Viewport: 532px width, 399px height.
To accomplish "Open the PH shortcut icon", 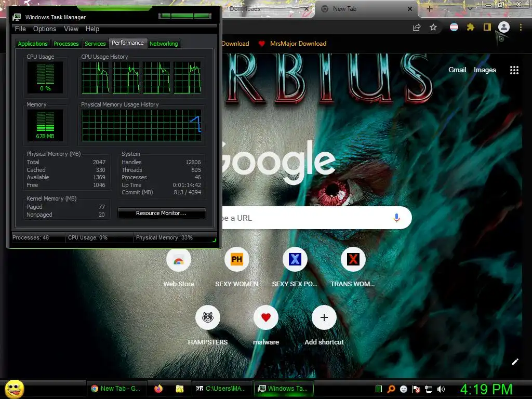I will [237, 260].
